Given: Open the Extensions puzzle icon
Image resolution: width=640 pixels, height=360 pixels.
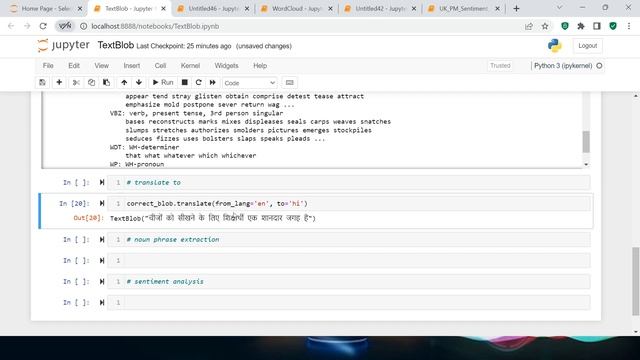Looking at the screenshot, I should pyautogui.click(x=581, y=26).
